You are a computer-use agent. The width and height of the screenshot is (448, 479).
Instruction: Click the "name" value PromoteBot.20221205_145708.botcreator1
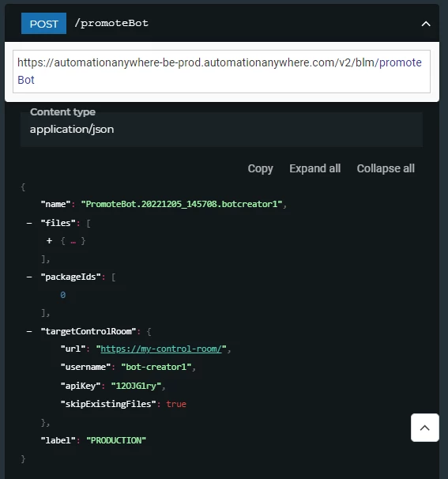pyautogui.click(x=182, y=204)
